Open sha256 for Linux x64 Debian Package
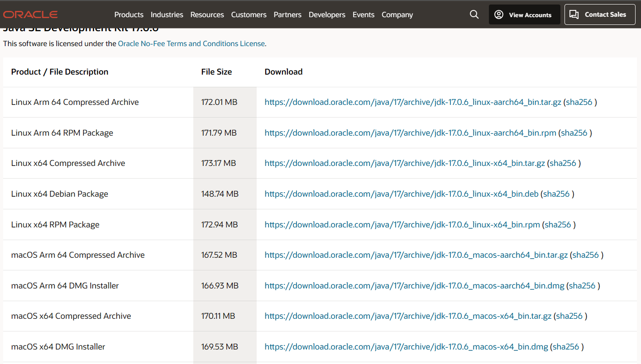Viewport: 641px width, 364px height. [556, 194]
